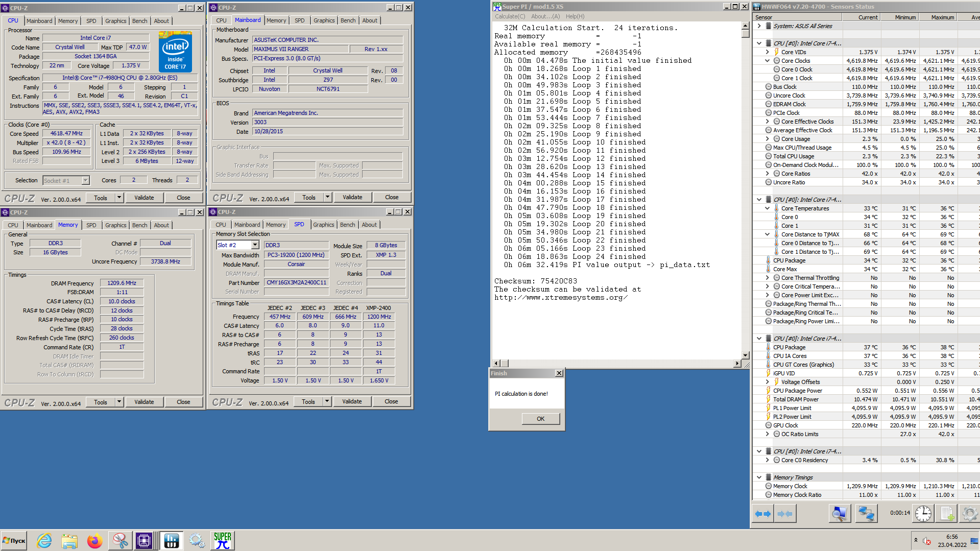Reset HWiNFO timer via clock icon
980x551 pixels.
click(923, 514)
